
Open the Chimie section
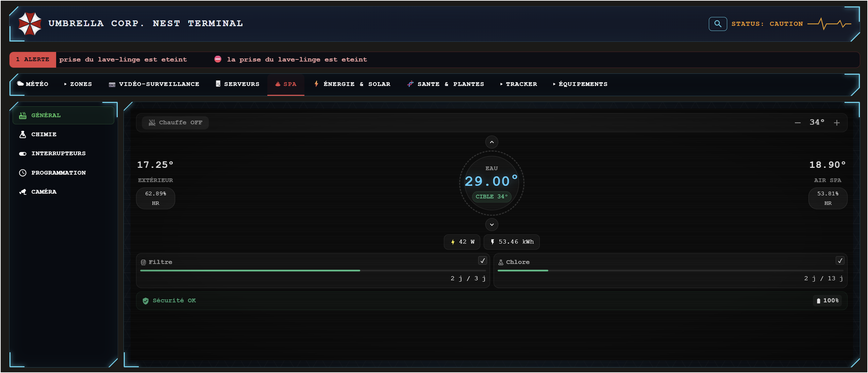pyautogui.click(x=63, y=135)
